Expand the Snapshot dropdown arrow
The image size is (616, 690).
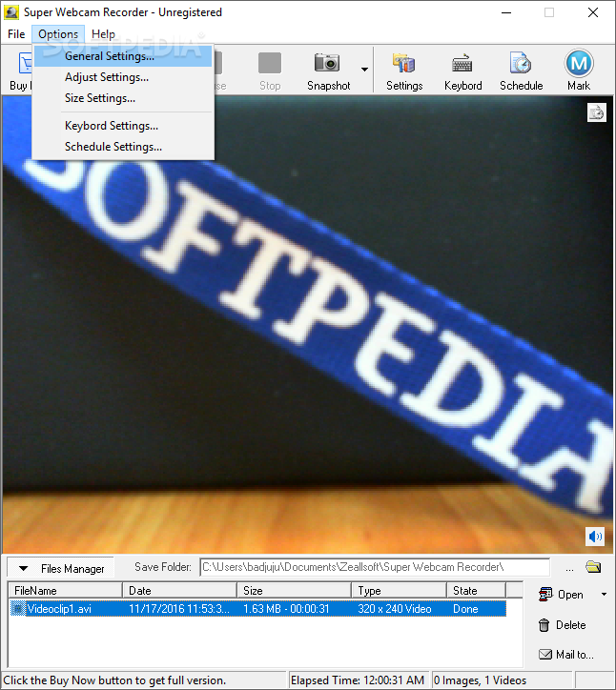click(364, 70)
